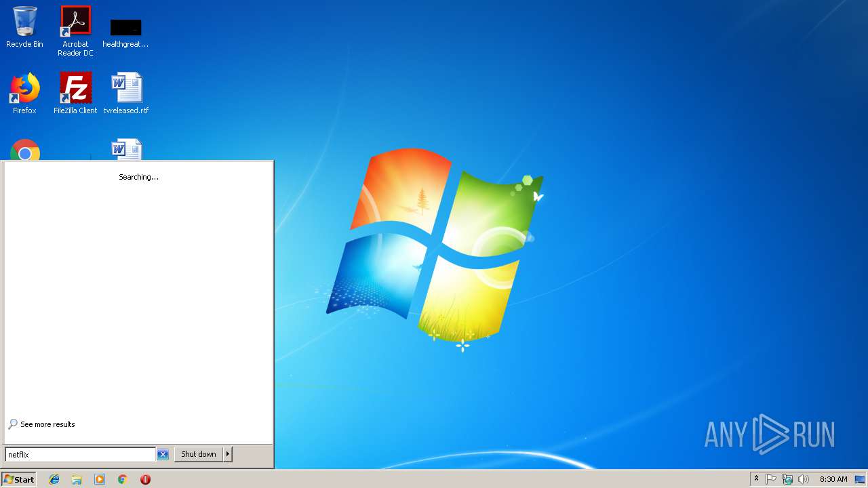Select the partially hidden Word document icon
Screen dimensions: 868x488
point(127,150)
